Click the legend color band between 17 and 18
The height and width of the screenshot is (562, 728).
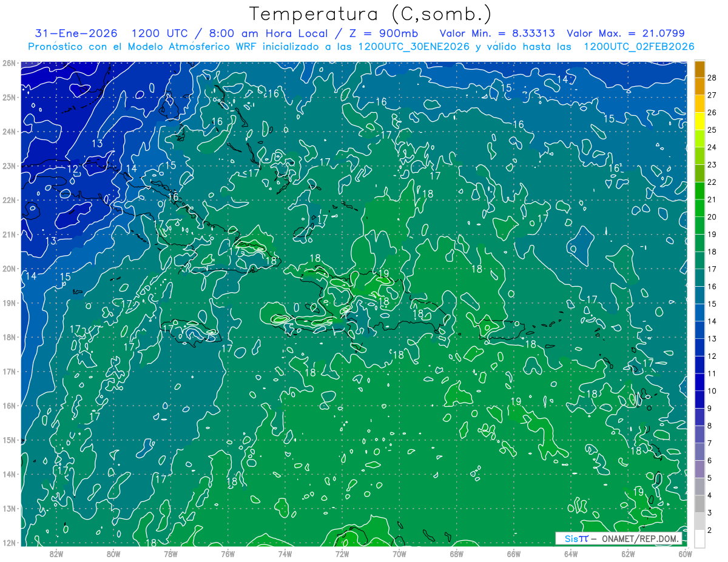(699, 260)
